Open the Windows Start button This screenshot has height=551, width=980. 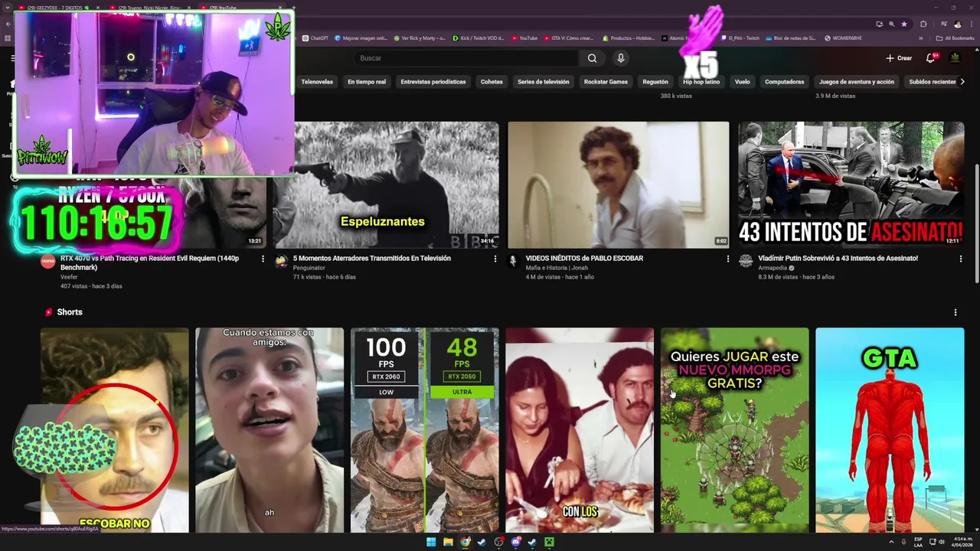[x=431, y=542]
